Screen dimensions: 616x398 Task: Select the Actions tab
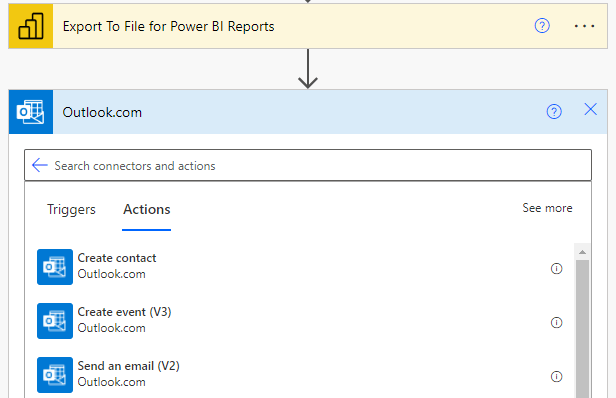pos(147,209)
